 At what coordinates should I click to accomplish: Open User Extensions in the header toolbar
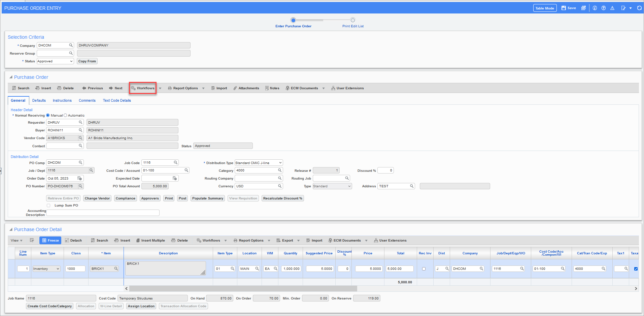click(x=347, y=88)
